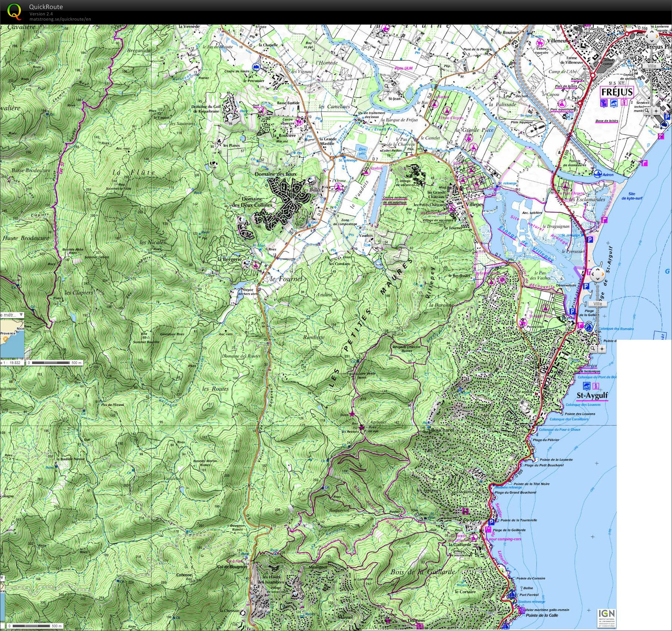Screen dimensions: 672x631
Task: Click the St-Aygulf town label
Action: (592, 395)
